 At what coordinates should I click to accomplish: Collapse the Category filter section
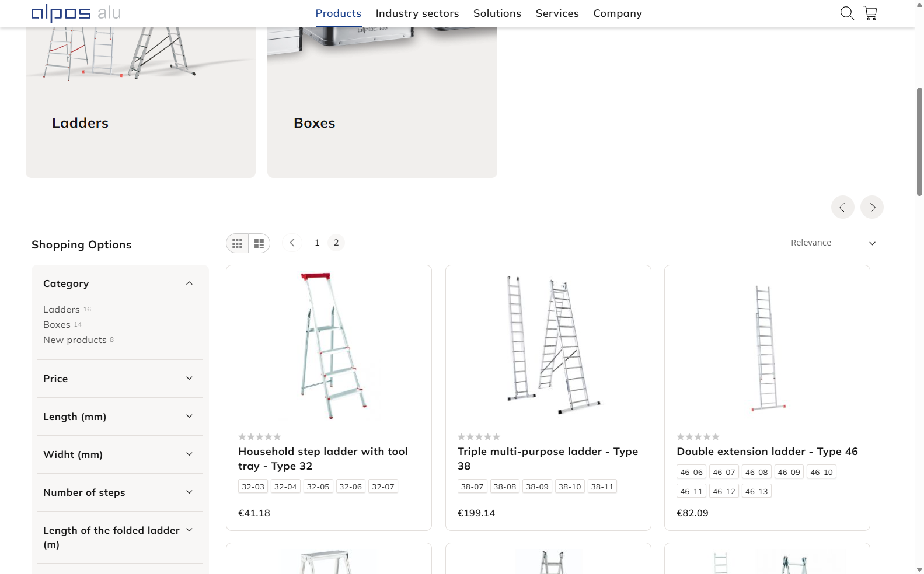coord(189,283)
